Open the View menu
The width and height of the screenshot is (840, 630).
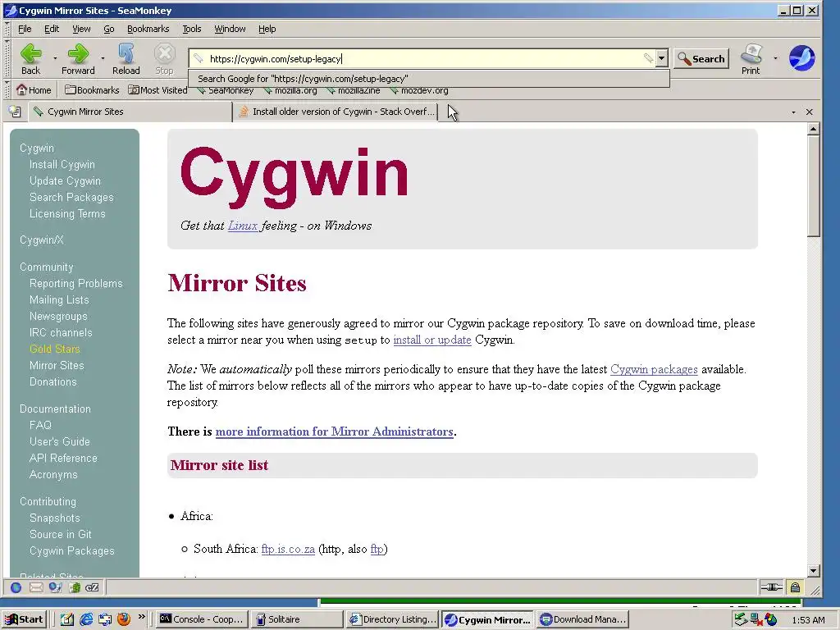81,29
